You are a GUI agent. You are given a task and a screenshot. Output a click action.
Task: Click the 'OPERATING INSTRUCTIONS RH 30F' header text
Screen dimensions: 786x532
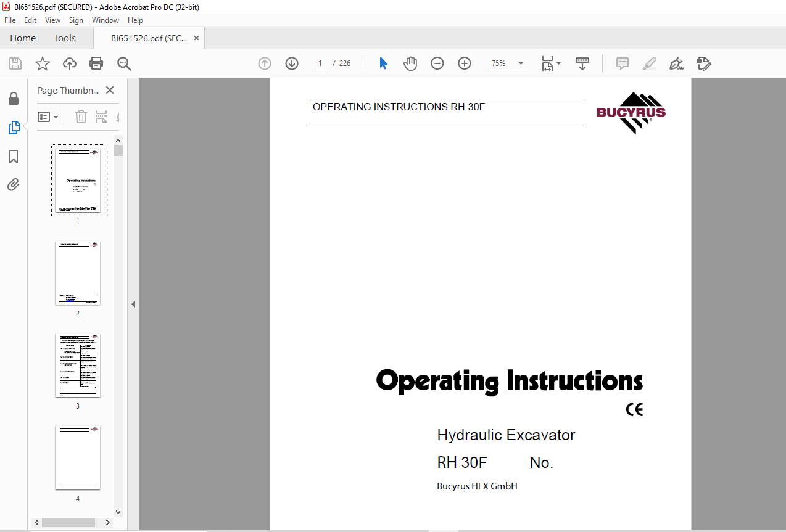[399, 107]
